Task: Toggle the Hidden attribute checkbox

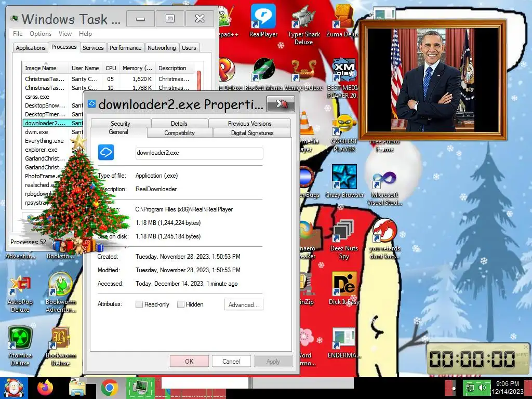Action: [x=181, y=304]
